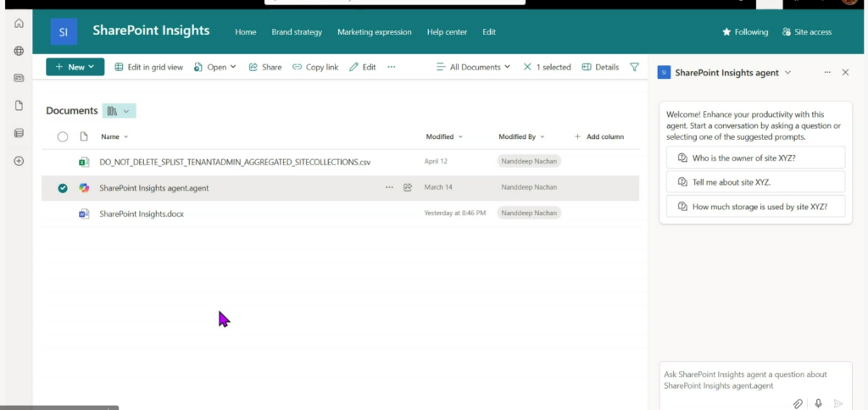This screenshot has height=410, width=868.
Task: Click into the Ask agent question box
Action: (755, 380)
